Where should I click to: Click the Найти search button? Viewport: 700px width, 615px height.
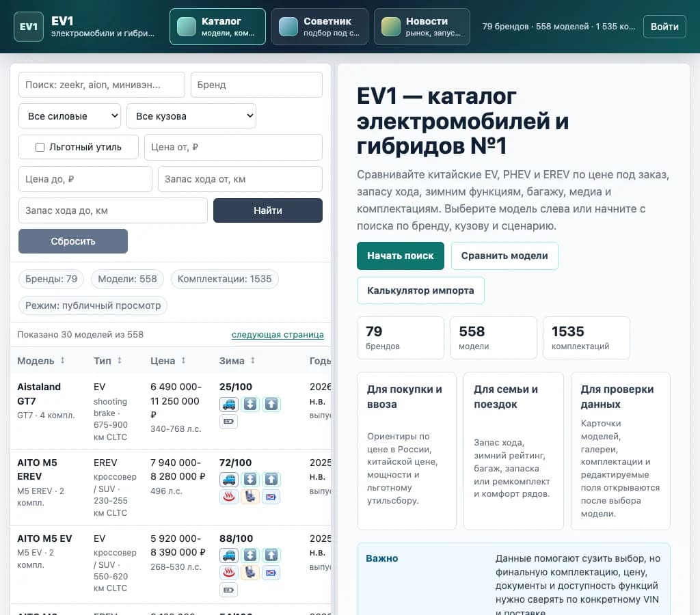268,210
